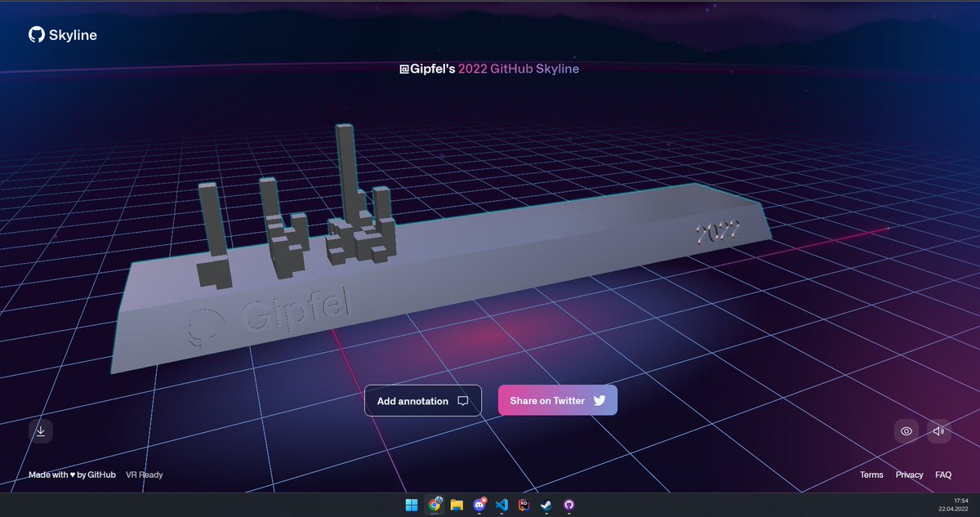The height and width of the screenshot is (517, 980).
Task: Open Discord from the taskbar
Action: pyautogui.click(x=479, y=505)
